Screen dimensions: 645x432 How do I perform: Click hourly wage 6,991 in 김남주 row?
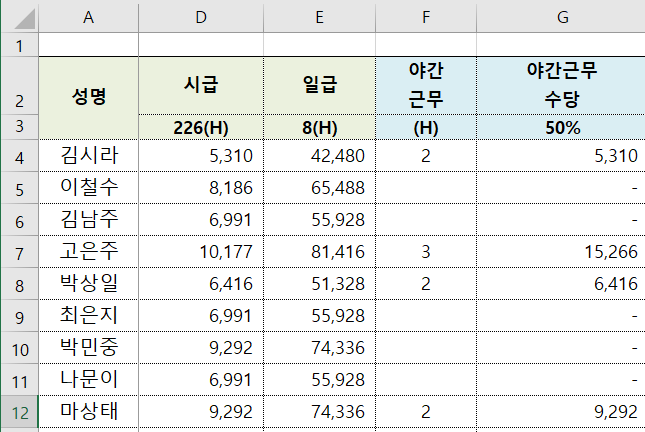(201, 220)
